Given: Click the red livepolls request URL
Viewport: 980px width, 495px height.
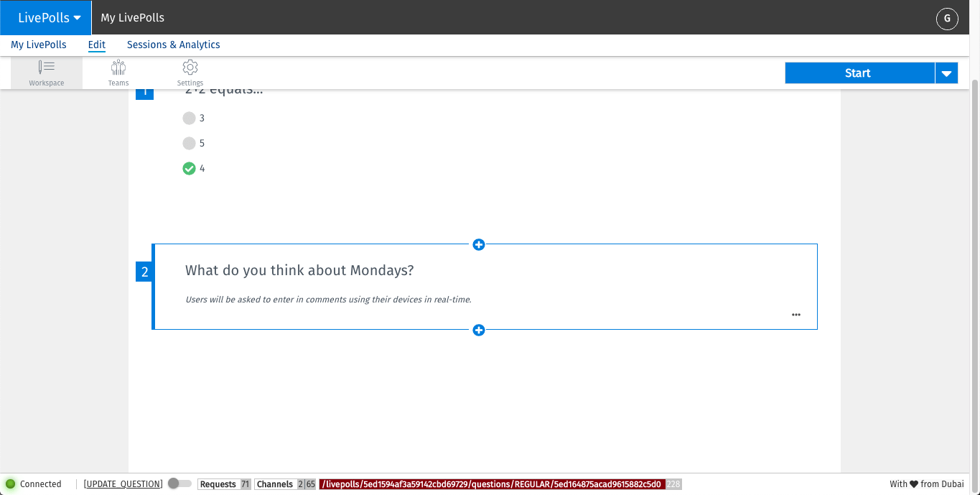Looking at the screenshot, I should [x=492, y=484].
